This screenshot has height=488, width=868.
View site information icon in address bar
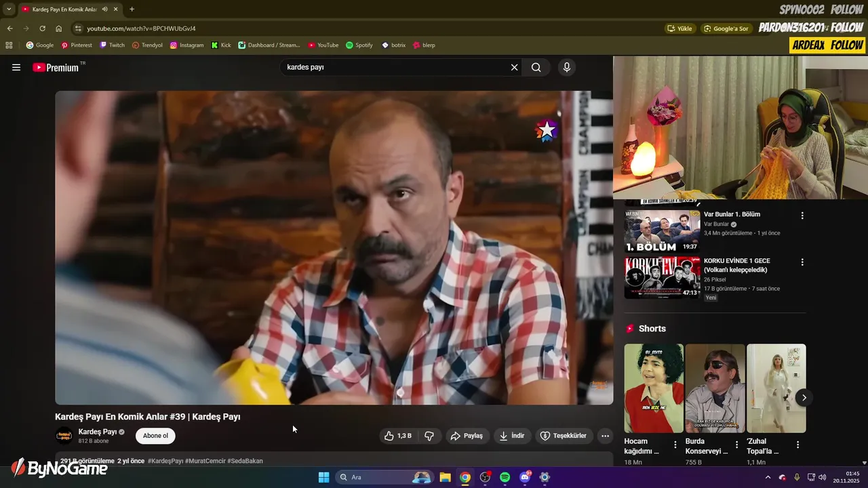click(78, 28)
